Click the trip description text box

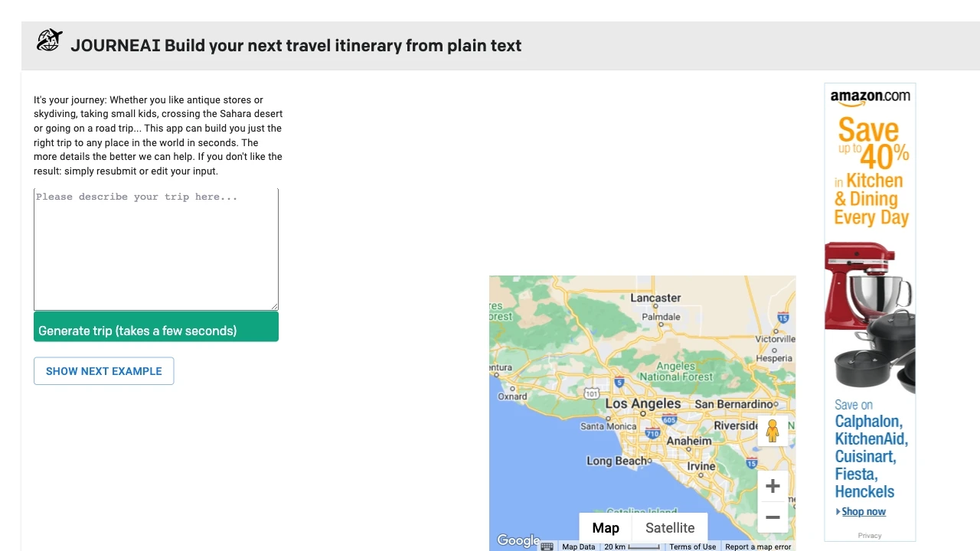pyautogui.click(x=155, y=249)
